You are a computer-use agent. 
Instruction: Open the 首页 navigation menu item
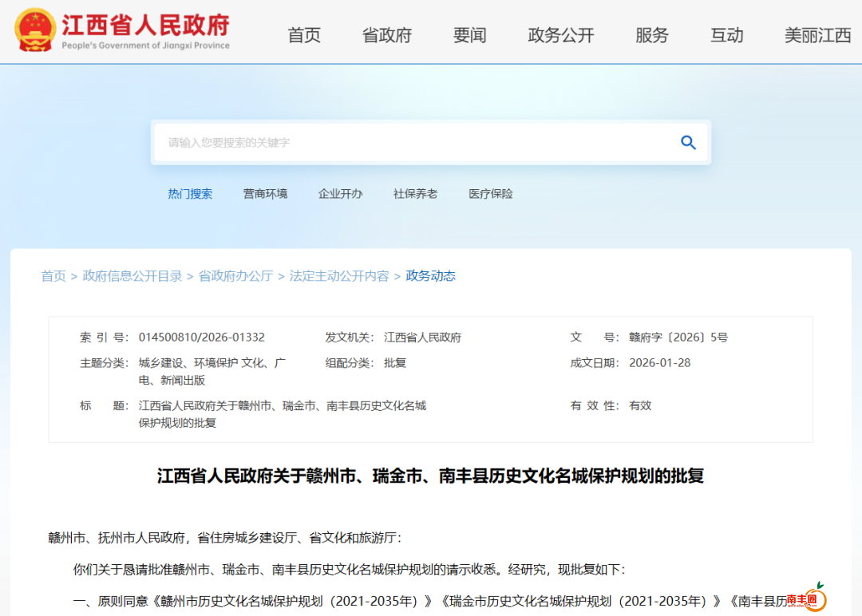pyautogui.click(x=304, y=35)
